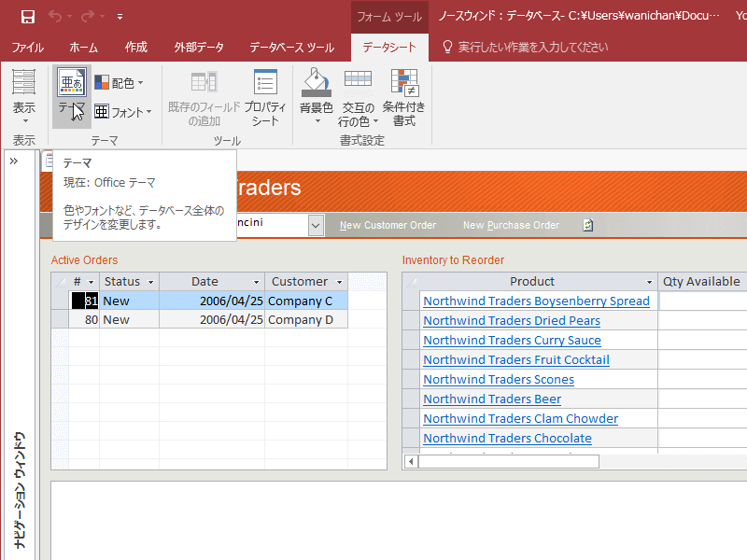Click the lightbulb tell-me icon
This screenshot has height=560, width=747.
447,47
